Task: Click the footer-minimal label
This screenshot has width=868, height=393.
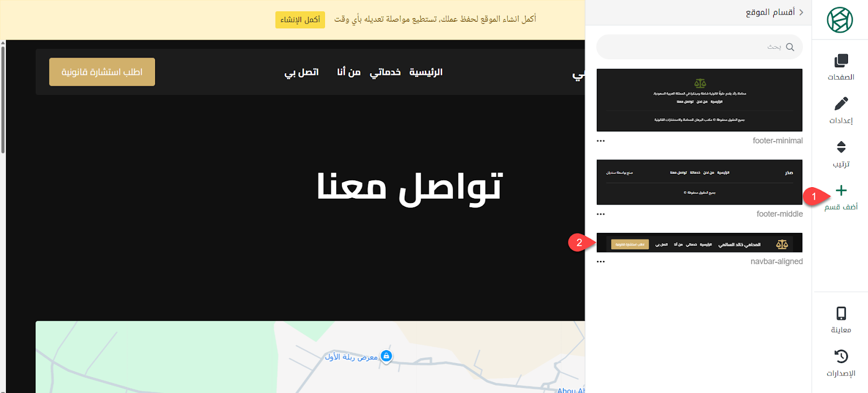Action: pyautogui.click(x=777, y=141)
